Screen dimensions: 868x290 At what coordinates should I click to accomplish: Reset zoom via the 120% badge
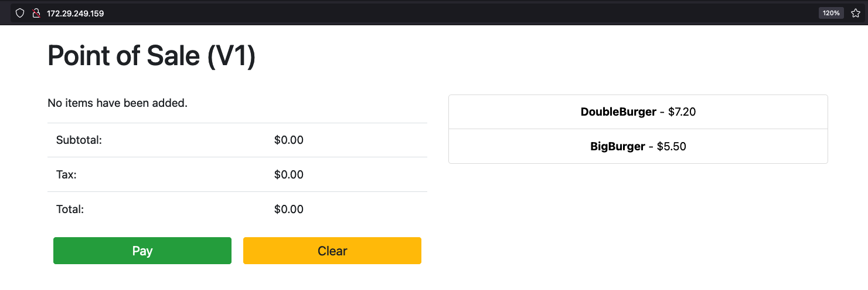click(x=831, y=13)
